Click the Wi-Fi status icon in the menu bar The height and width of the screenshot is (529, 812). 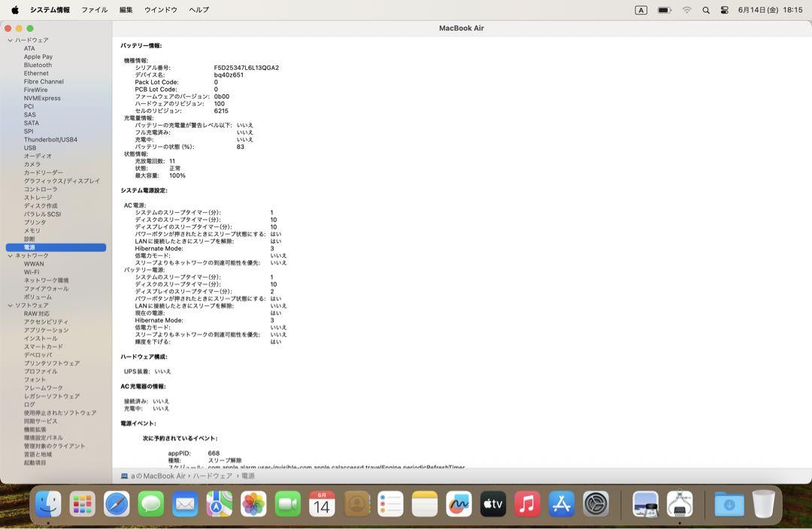pyautogui.click(x=686, y=10)
